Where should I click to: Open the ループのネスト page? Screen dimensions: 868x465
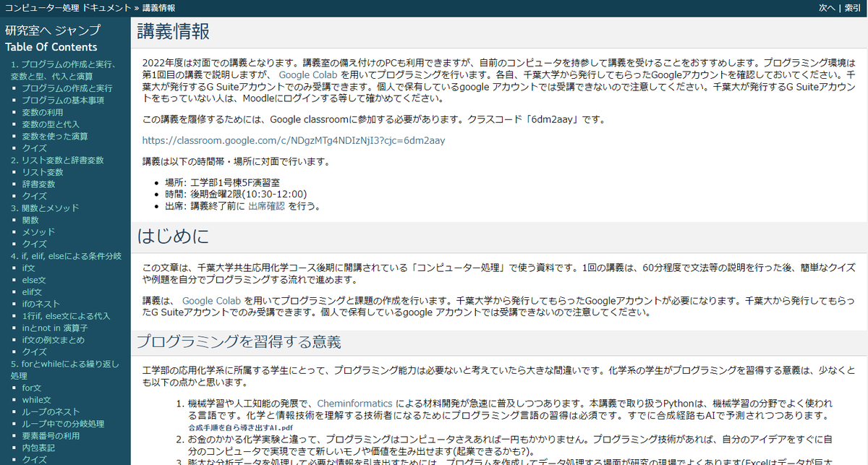pyautogui.click(x=52, y=411)
